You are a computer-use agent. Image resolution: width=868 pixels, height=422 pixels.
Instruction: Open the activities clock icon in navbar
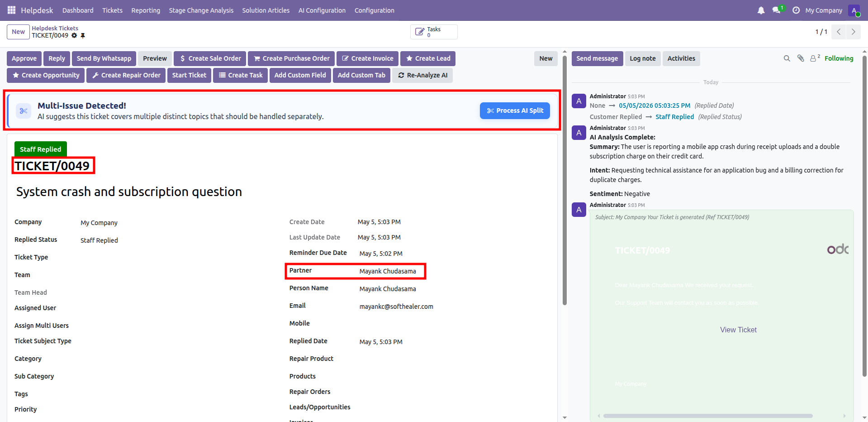tap(796, 10)
